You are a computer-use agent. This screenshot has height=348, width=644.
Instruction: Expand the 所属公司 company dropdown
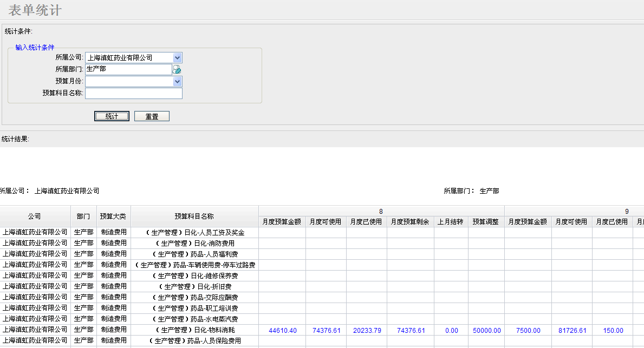click(x=178, y=57)
